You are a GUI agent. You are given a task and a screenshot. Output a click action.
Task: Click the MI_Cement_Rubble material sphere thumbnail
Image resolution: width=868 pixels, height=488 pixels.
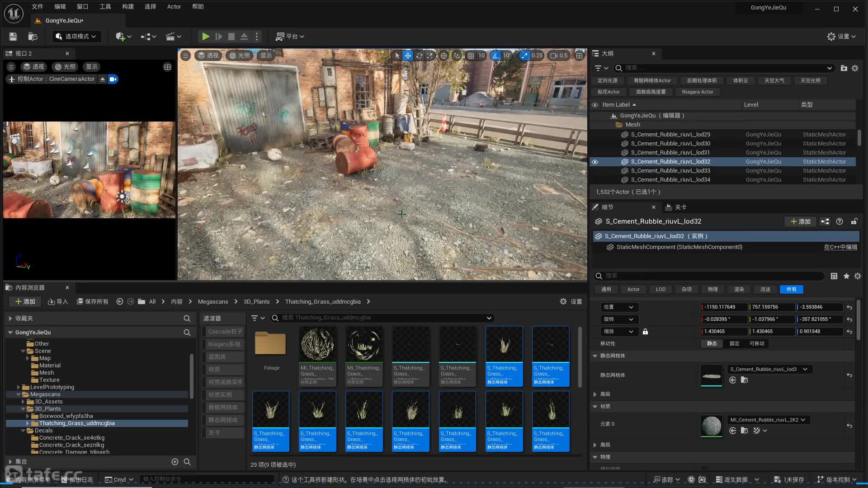711,426
